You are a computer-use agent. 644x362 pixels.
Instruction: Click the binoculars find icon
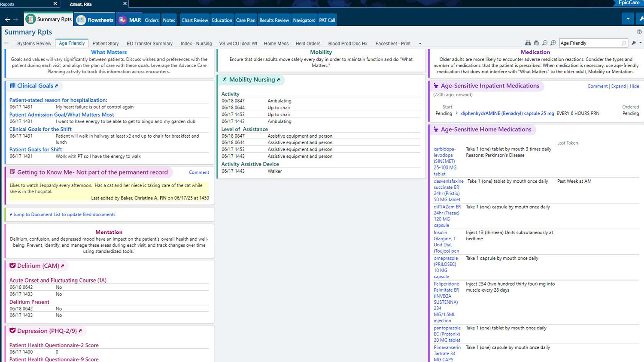pyautogui.click(x=528, y=43)
